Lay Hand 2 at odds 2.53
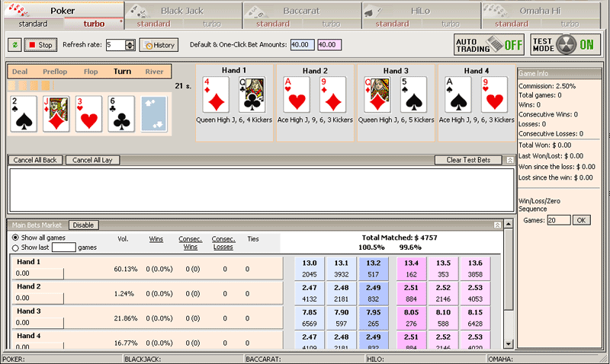The image size is (610, 364). 475,293
